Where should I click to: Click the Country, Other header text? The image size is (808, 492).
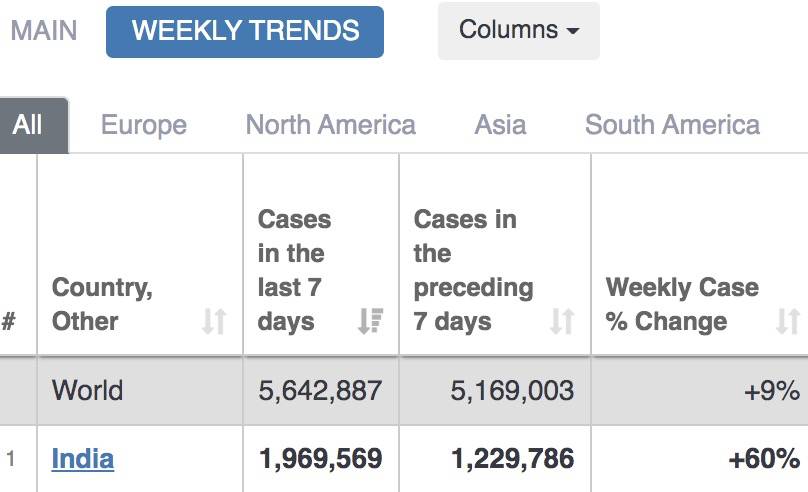click(102, 304)
